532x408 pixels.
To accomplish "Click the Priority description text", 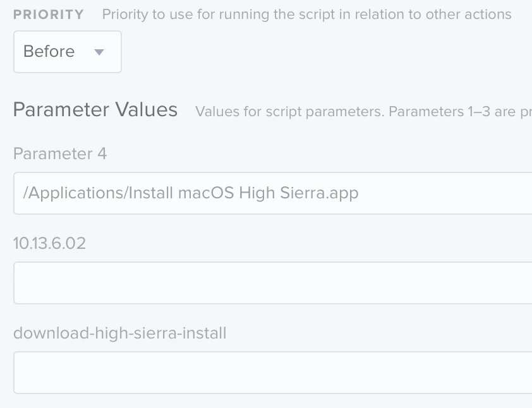I will (x=306, y=15).
